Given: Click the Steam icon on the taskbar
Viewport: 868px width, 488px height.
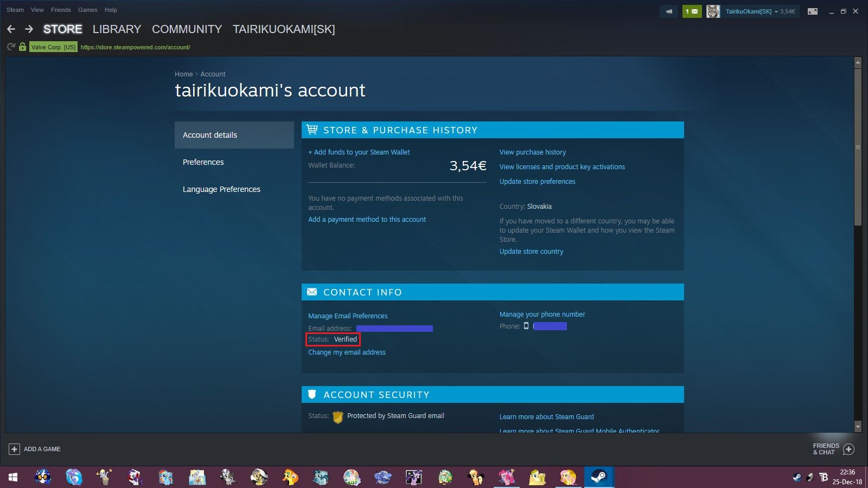Looking at the screenshot, I should click(x=599, y=477).
